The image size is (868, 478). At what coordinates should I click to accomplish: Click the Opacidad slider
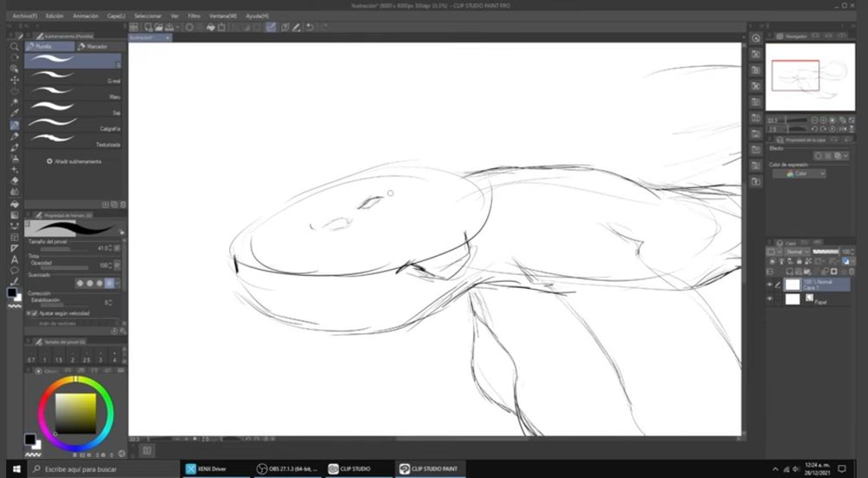click(67, 268)
